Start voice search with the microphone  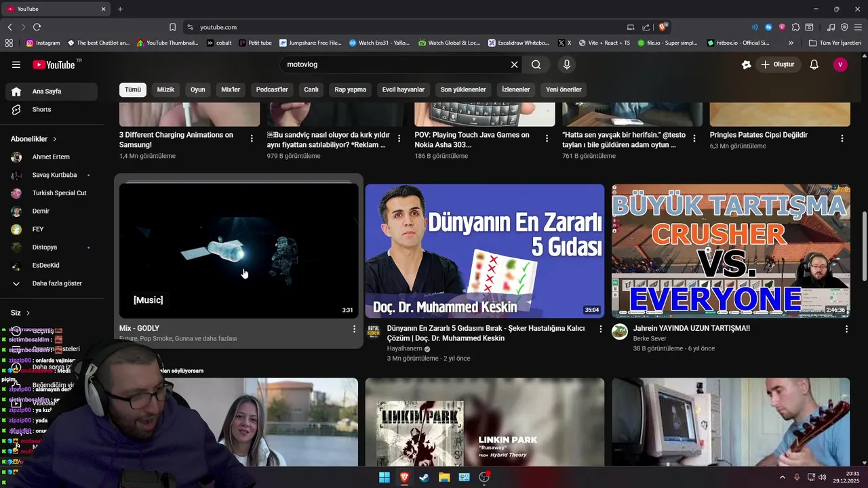567,64
